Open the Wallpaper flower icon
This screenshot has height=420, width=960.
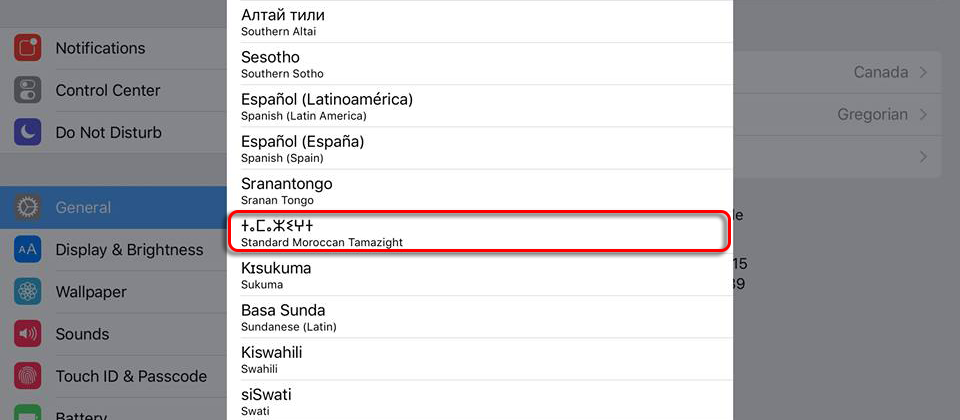click(27, 292)
